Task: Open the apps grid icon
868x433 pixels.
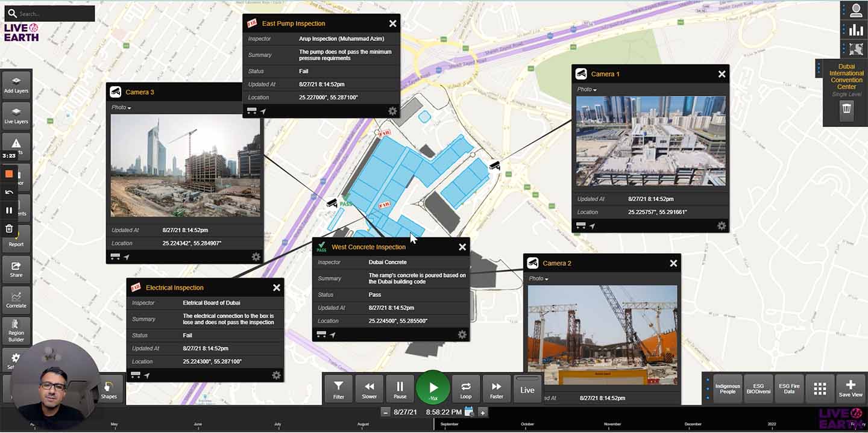Action: (820, 389)
